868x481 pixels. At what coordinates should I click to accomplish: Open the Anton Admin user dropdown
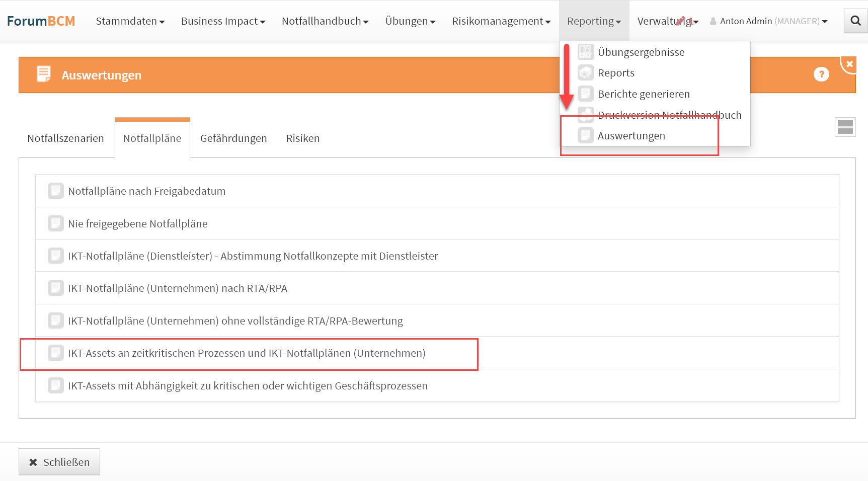(x=769, y=21)
